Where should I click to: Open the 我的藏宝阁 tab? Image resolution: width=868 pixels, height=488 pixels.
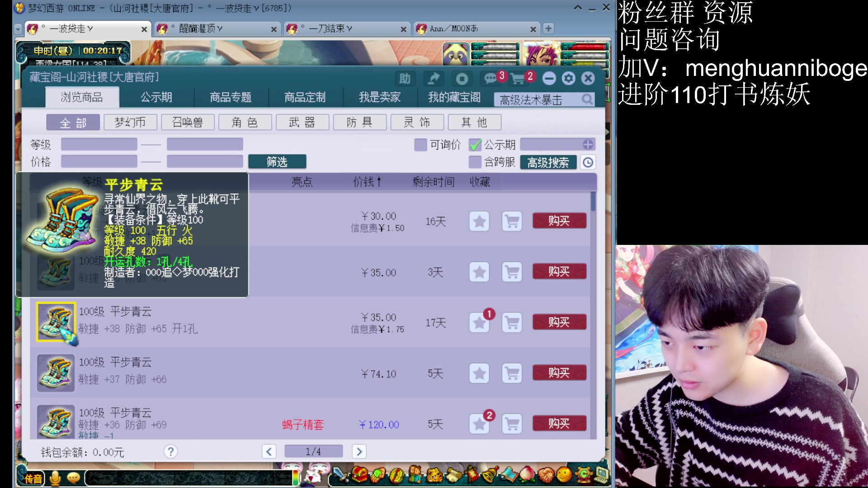click(x=454, y=97)
